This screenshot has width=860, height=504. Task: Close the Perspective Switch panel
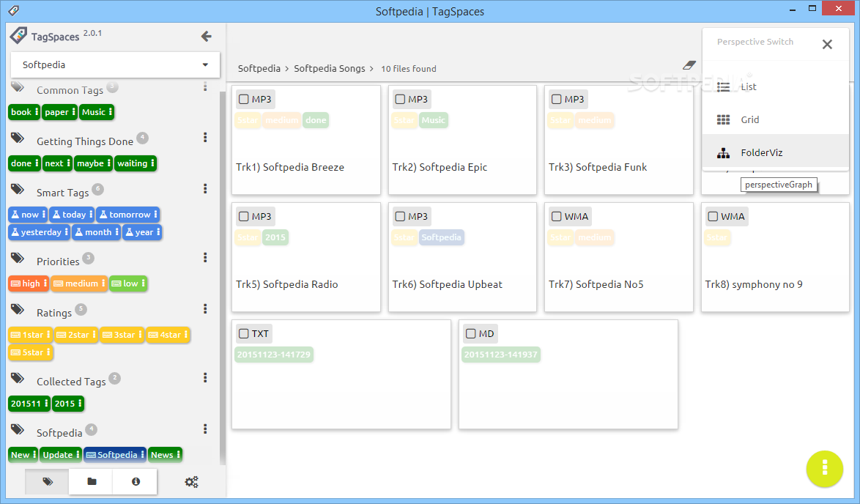pyautogui.click(x=827, y=45)
